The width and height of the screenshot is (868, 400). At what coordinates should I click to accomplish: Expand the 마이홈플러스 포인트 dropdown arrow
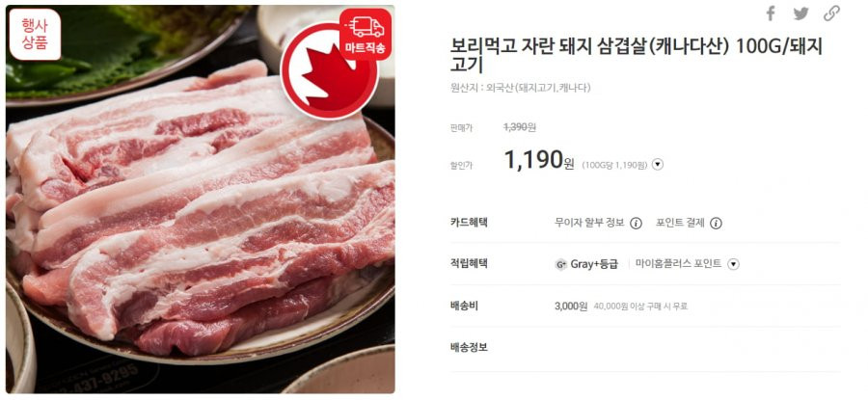pos(733,264)
